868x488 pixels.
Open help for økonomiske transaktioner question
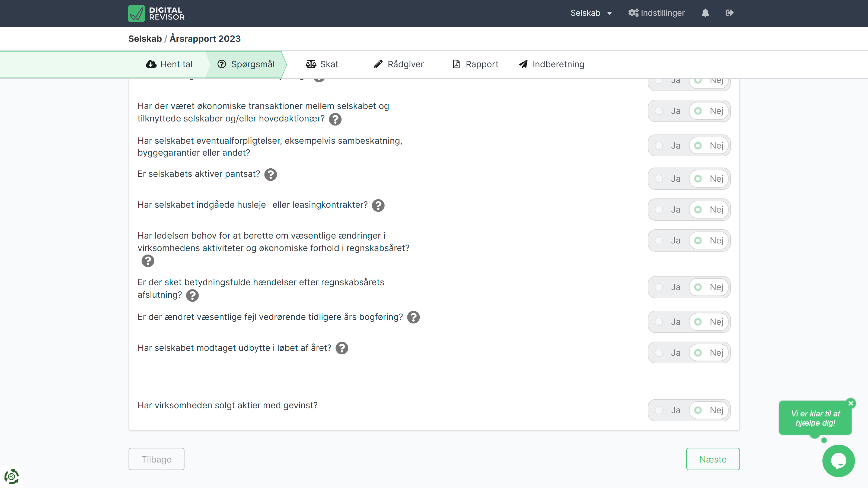(x=335, y=119)
